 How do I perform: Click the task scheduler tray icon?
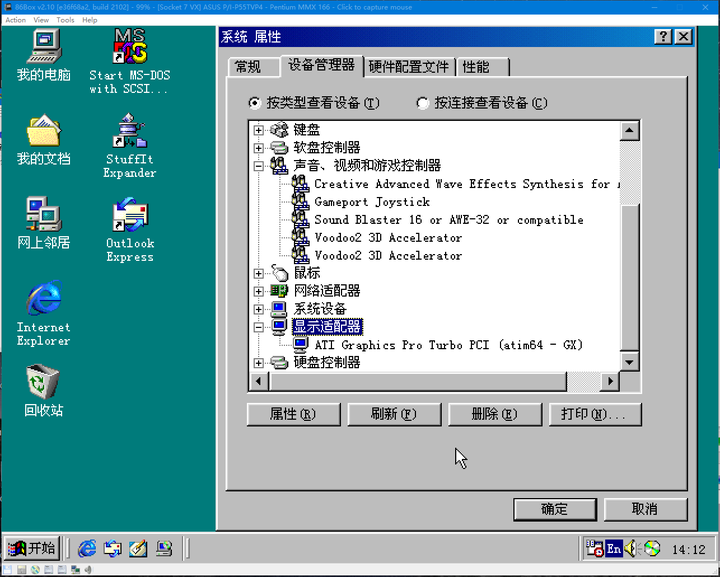(x=595, y=548)
